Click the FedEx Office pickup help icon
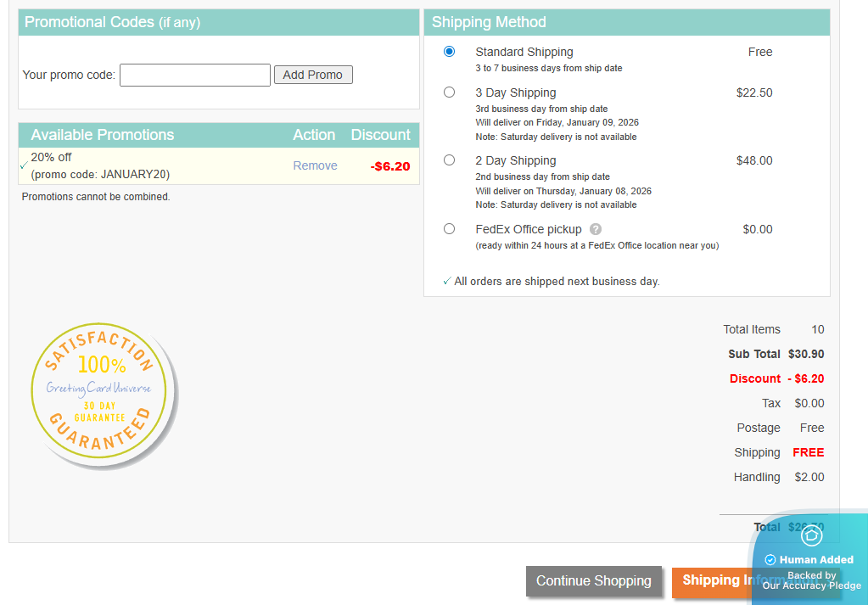Image resolution: width=868 pixels, height=605 pixels. (596, 229)
